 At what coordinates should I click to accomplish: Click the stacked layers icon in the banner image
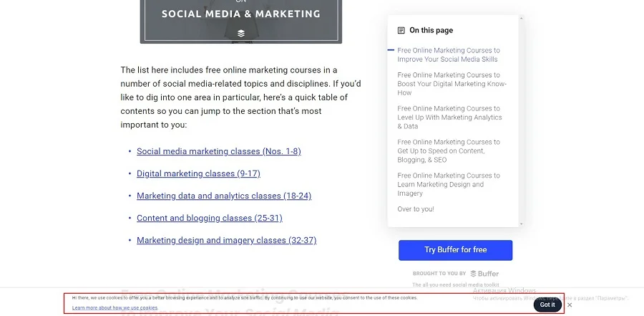coord(241,33)
